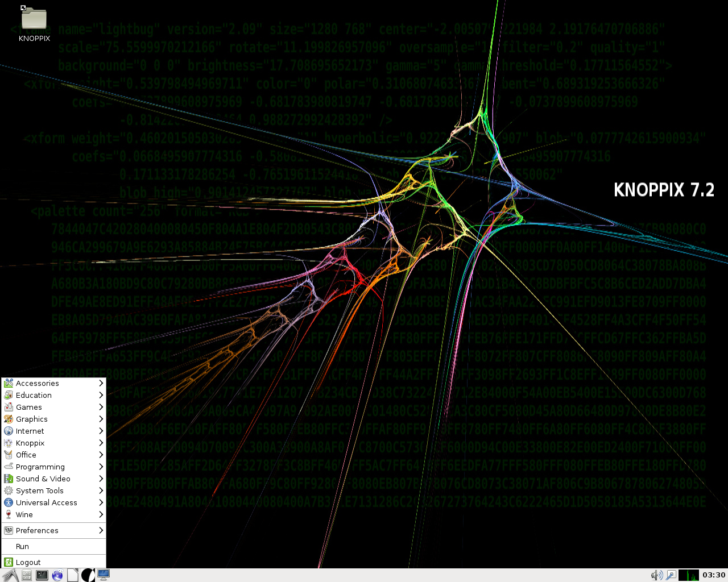Click the Wine glass icon
This screenshot has height=582, width=728.
click(9, 514)
